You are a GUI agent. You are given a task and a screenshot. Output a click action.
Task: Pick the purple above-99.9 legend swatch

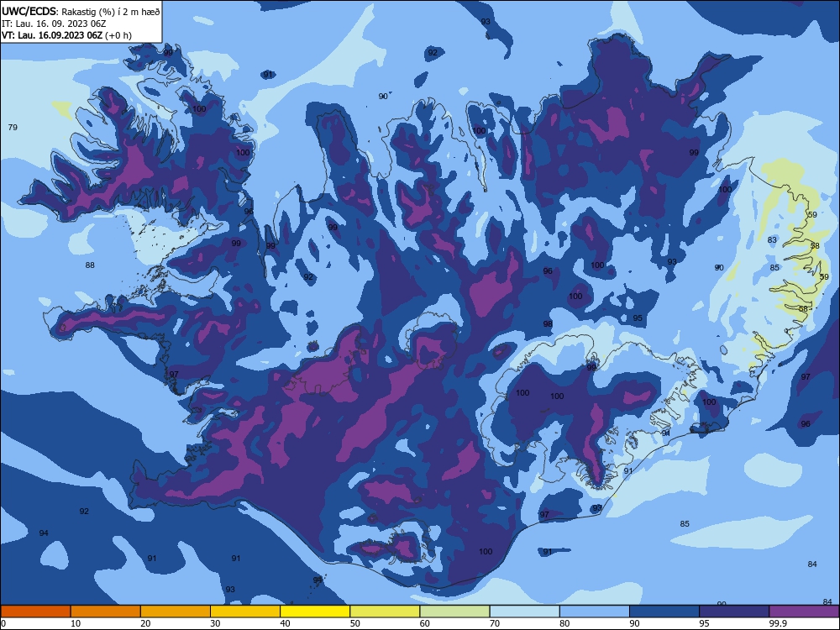(804, 612)
